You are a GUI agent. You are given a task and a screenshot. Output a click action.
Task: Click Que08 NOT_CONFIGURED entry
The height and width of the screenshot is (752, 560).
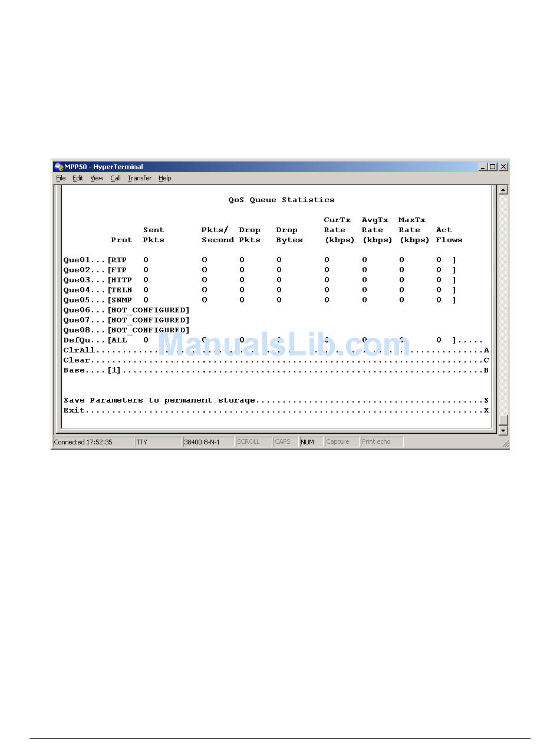pyautogui.click(x=127, y=330)
